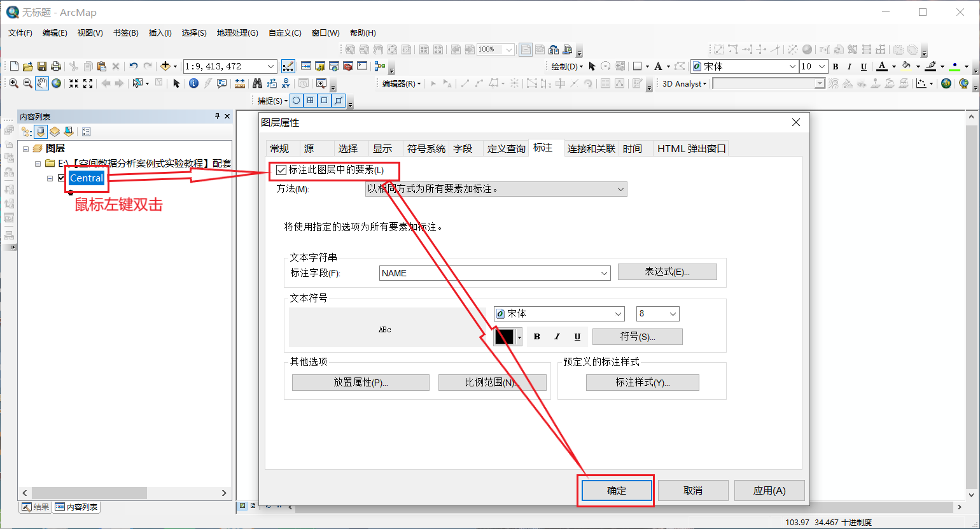980x529 pixels.
Task: Click the black label color swatch
Action: click(504, 337)
